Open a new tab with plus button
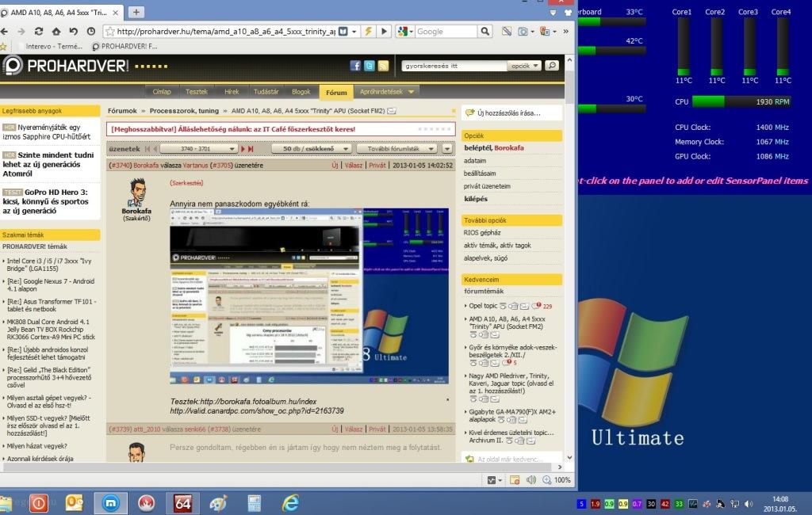 pyautogui.click(x=136, y=12)
